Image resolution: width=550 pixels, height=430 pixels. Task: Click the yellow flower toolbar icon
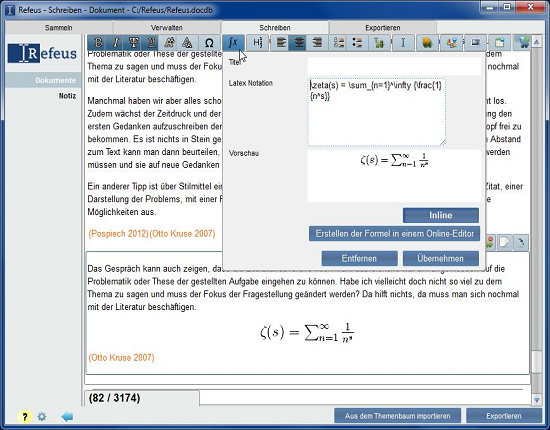[x=427, y=43]
